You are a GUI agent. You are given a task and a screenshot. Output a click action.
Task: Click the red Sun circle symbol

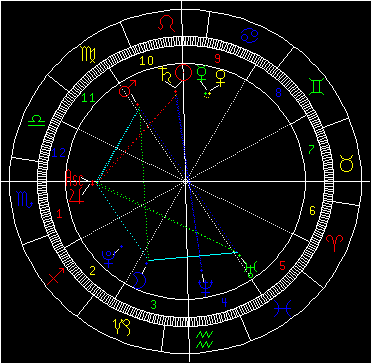tap(184, 73)
